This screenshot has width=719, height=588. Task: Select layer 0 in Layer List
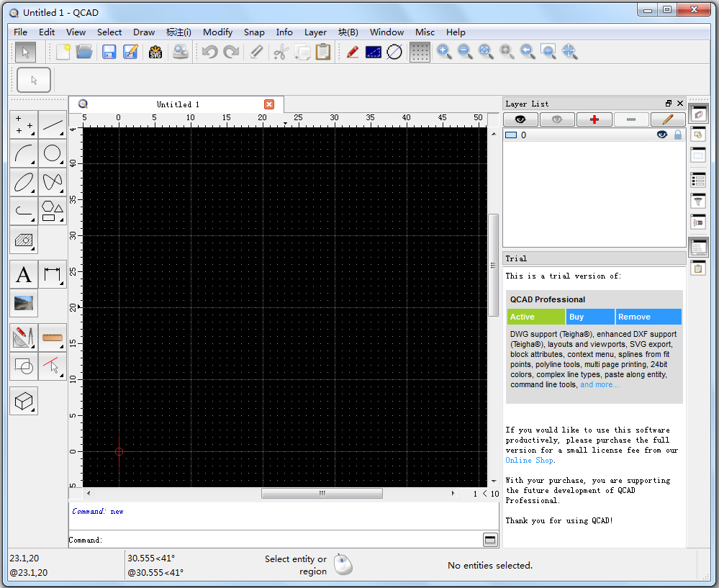click(x=594, y=135)
